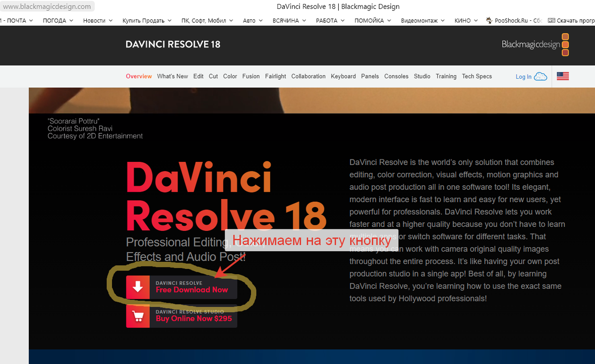Open the Cut page tab
This screenshot has width=595, height=364.
click(x=213, y=76)
